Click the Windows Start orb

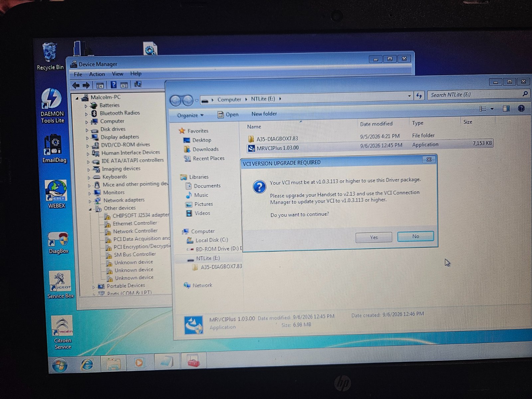click(60, 365)
